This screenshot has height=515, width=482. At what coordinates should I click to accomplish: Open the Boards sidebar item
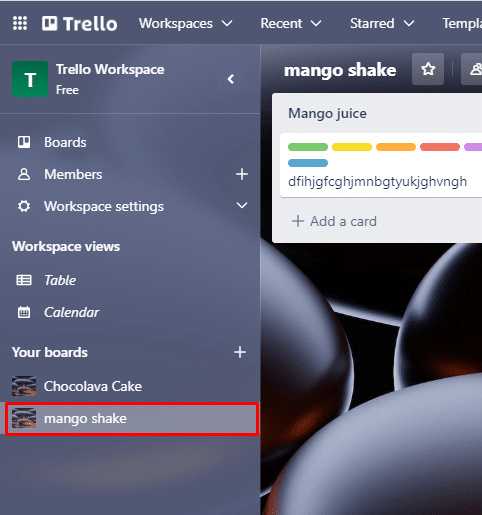pyautogui.click(x=130, y=142)
